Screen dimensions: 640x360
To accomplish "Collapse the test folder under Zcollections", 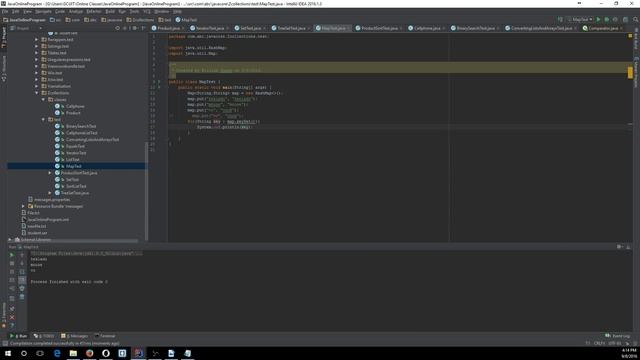I will (43, 120).
